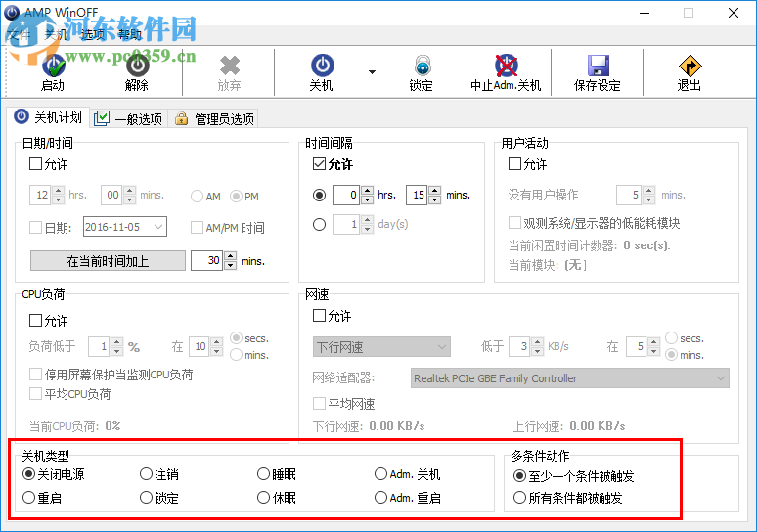Select the day(s) interval radio button
The image size is (757, 532).
pyautogui.click(x=319, y=225)
